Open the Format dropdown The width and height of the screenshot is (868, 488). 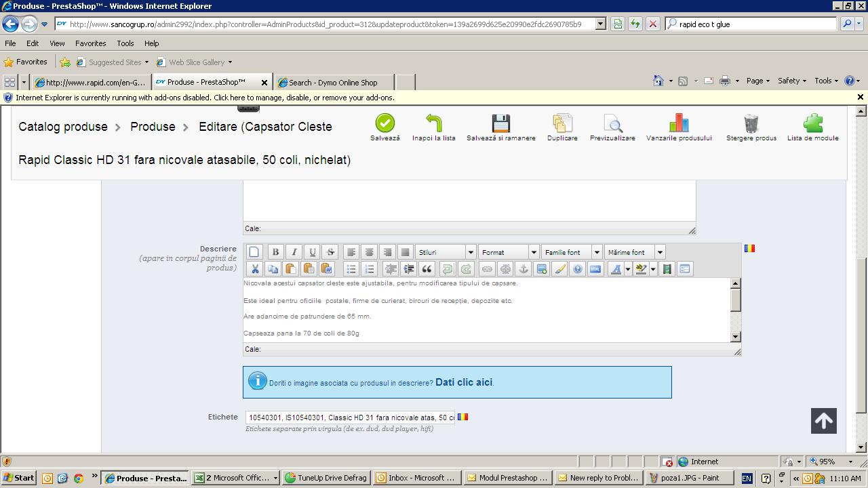[x=509, y=252]
